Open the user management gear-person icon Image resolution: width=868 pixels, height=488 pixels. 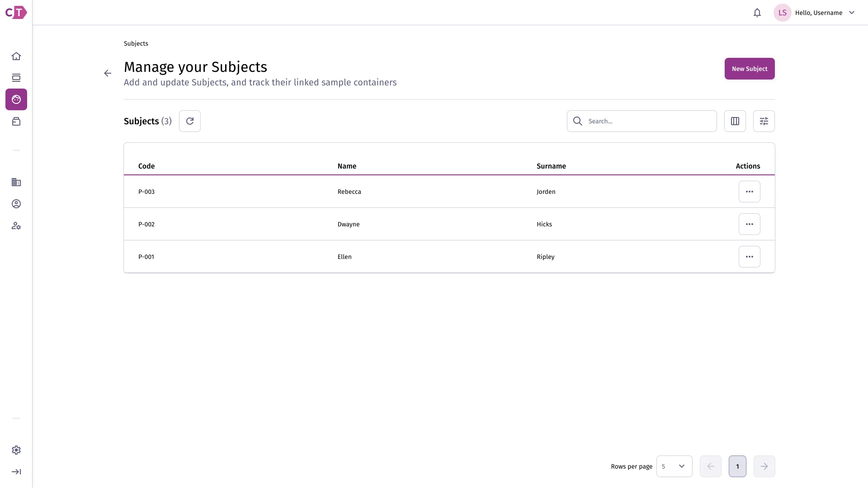tap(16, 225)
